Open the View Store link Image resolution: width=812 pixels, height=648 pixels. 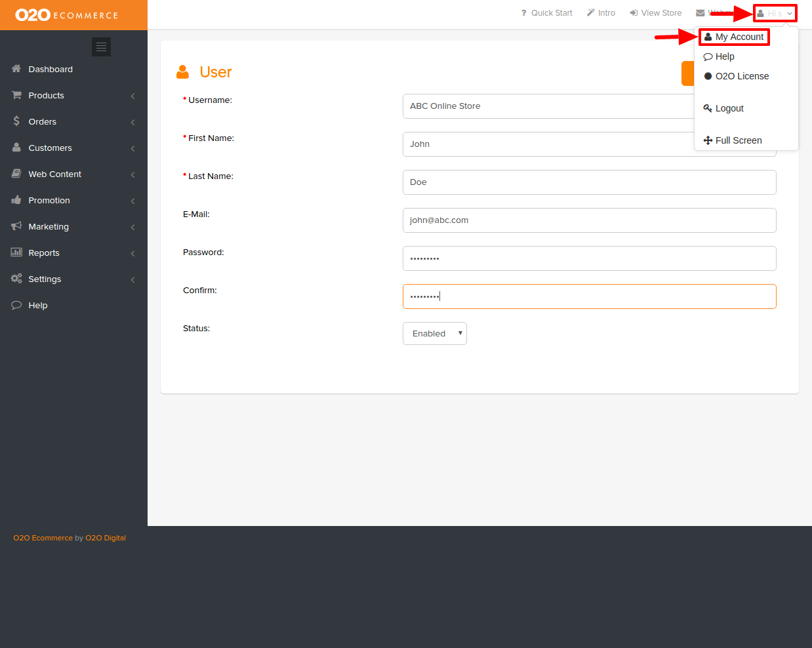655,13
